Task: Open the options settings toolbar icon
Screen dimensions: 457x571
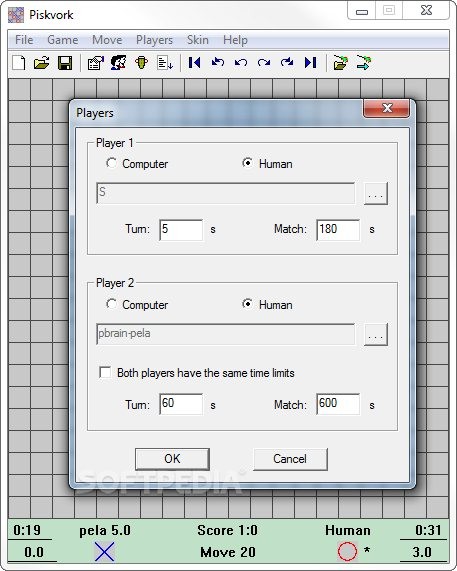Action: tap(96, 63)
